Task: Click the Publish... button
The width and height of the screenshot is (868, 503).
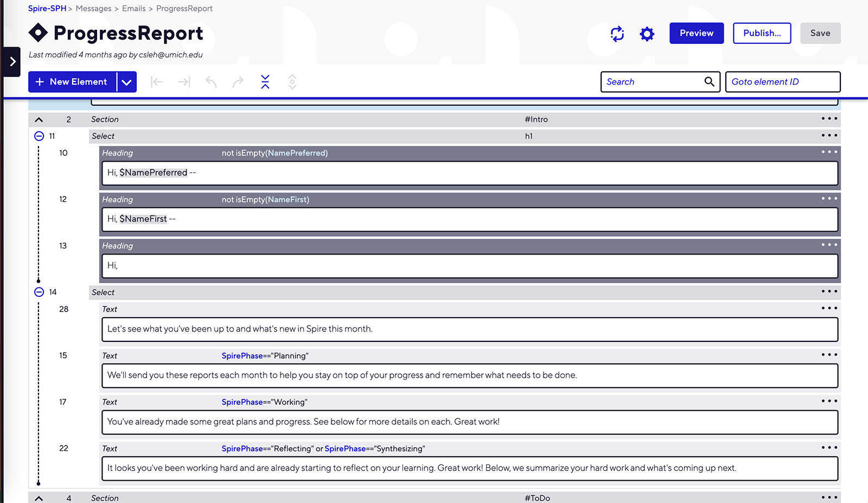Action: 762,33
